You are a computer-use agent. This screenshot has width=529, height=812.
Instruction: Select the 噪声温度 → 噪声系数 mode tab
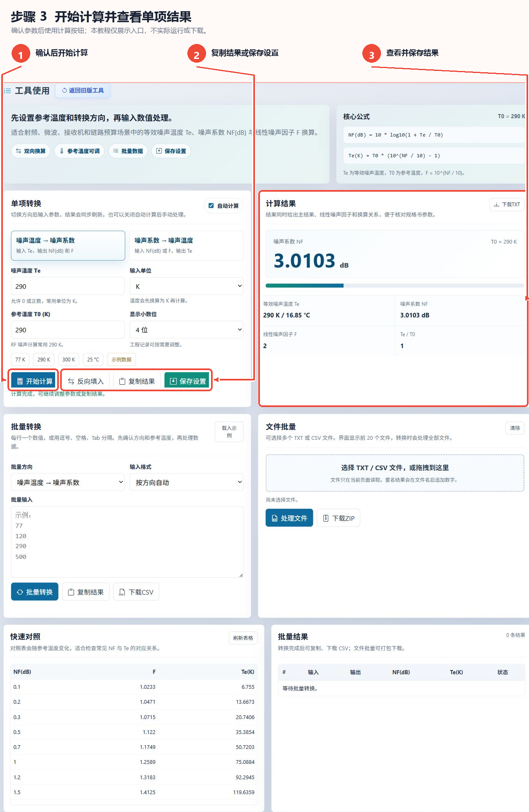coord(68,245)
